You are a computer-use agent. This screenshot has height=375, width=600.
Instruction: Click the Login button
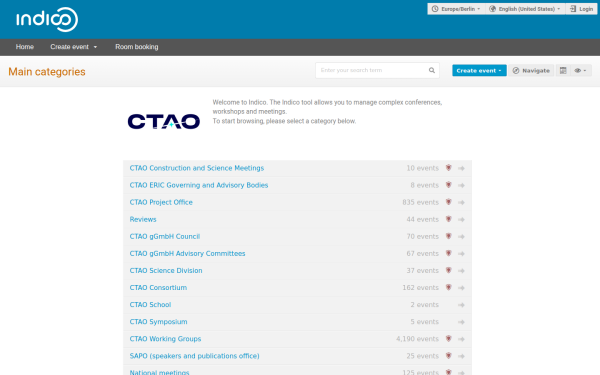click(x=581, y=9)
